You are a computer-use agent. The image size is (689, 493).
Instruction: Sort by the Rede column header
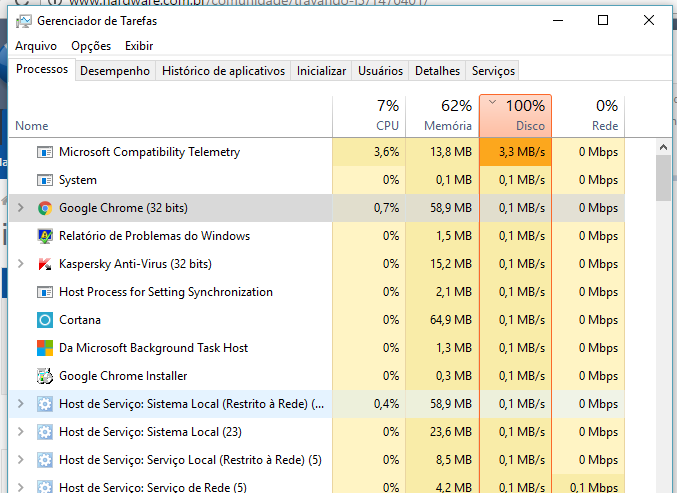click(x=589, y=116)
